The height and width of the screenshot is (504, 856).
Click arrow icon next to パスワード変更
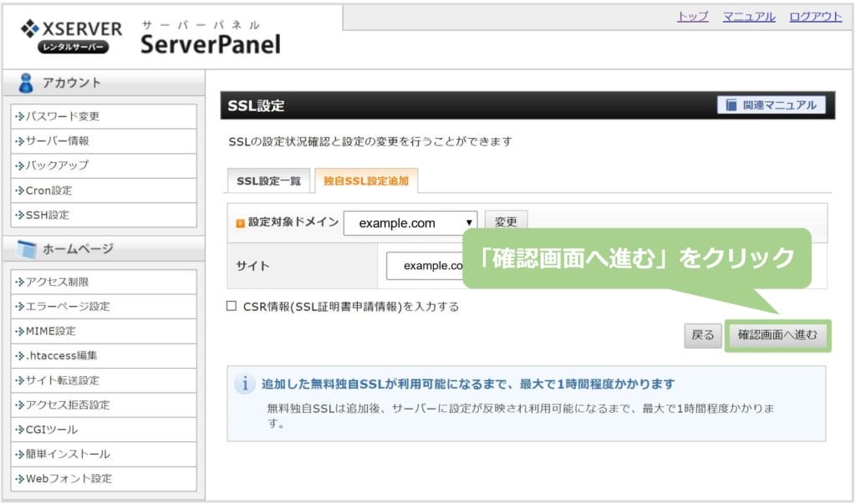(x=20, y=116)
